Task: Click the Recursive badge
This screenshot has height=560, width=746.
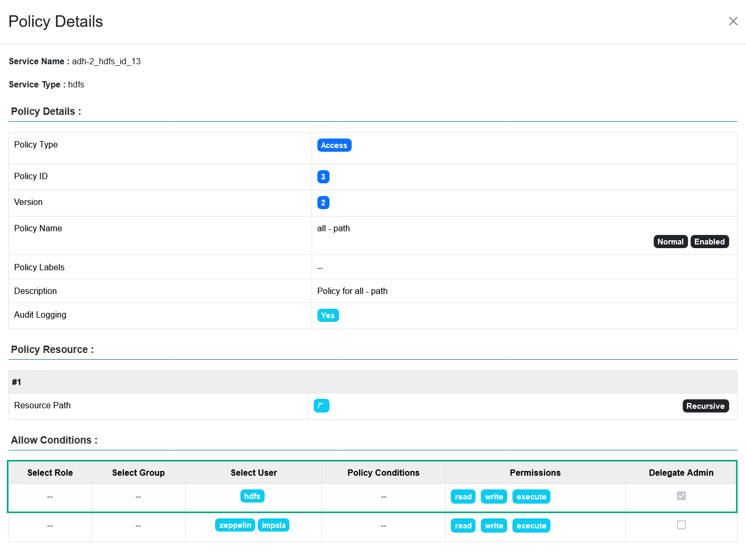Action: click(705, 406)
